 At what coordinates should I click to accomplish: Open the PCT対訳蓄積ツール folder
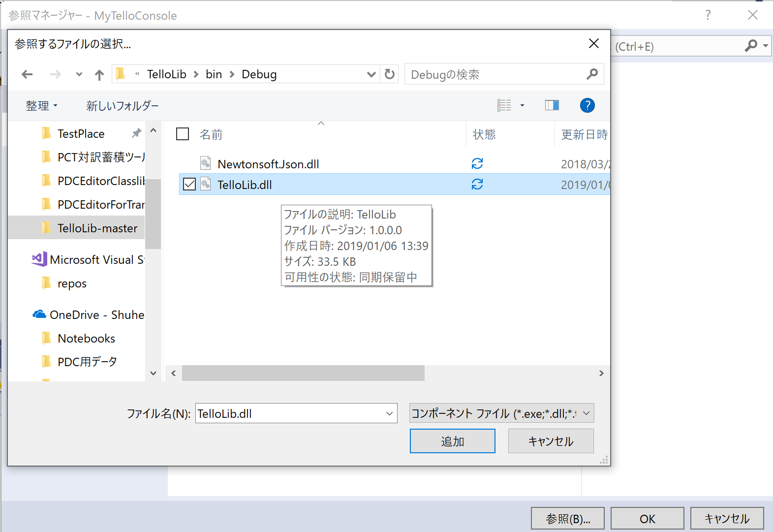coord(101,157)
